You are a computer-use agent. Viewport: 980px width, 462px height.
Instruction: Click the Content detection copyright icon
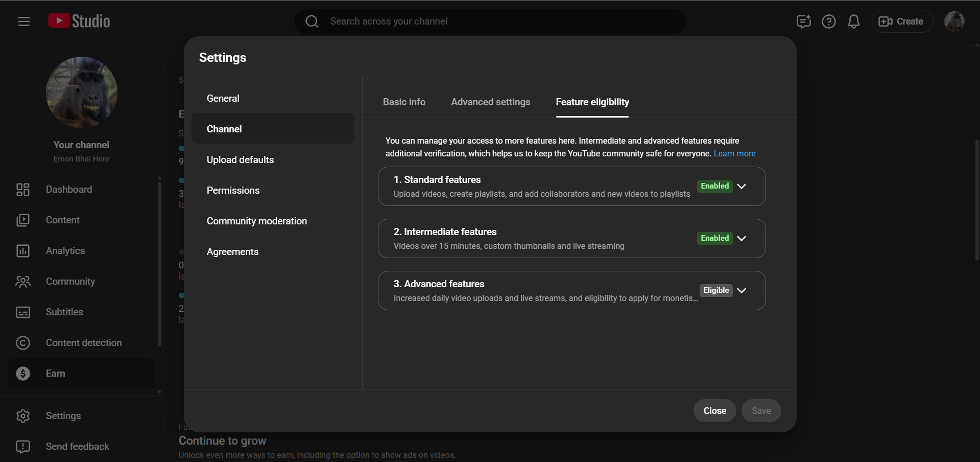(x=23, y=343)
